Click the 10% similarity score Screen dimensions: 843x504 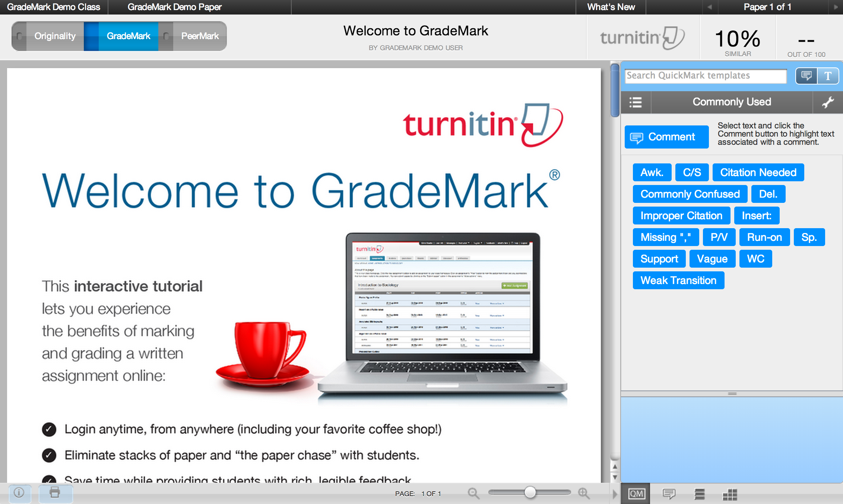click(x=738, y=39)
